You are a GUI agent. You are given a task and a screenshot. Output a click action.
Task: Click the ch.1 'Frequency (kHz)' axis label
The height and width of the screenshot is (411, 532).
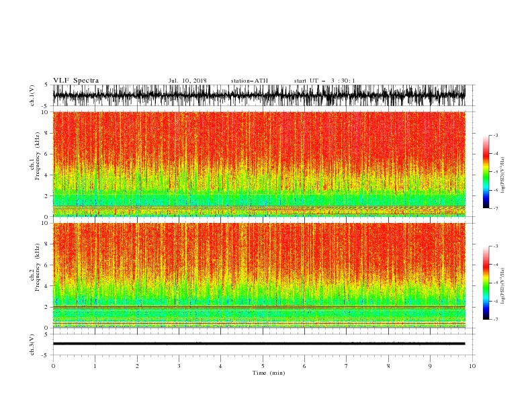38,156
